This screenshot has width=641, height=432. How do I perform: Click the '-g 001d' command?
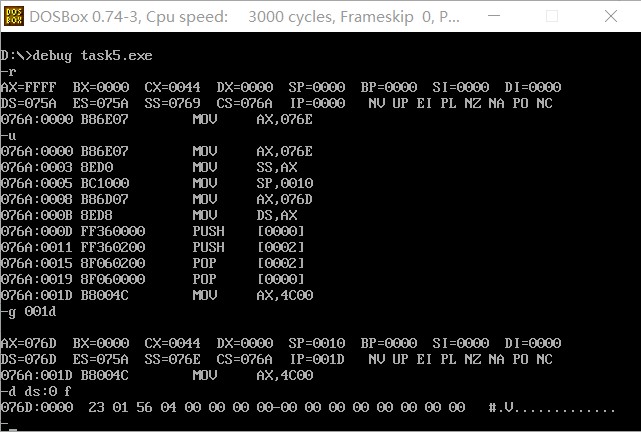28,311
